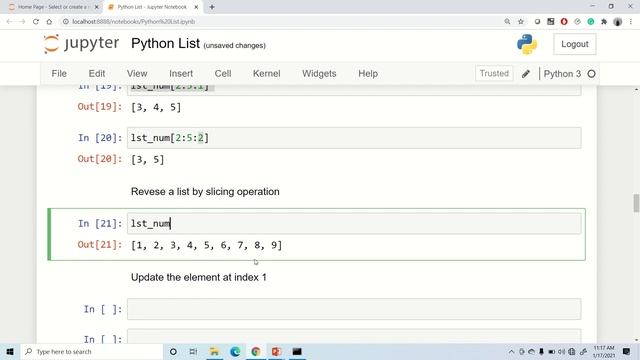This screenshot has width=640, height=360.
Task: Open Task View on taskbar
Action: click(193, 351)
